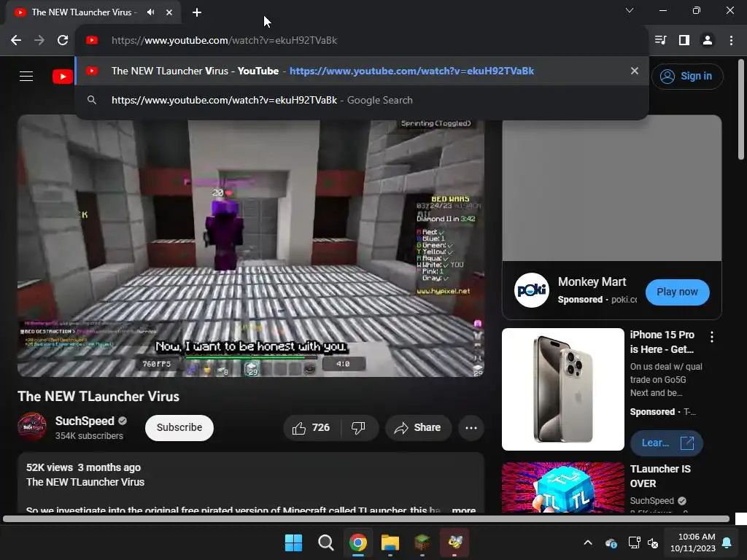The width and height of the screenshot is (747, 560).
Task: Click the muted volume tray icon
Action: 653,542
